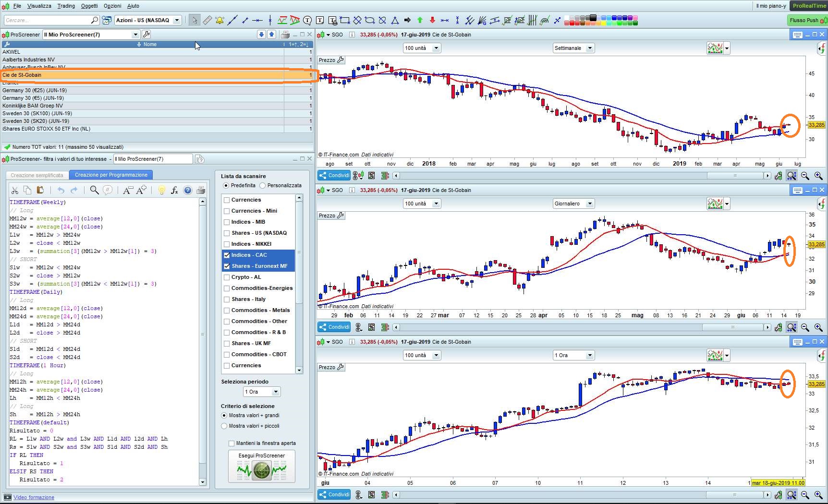
Task: Switch to 'Creazione semplificata' tab
Action: point(37,175)
